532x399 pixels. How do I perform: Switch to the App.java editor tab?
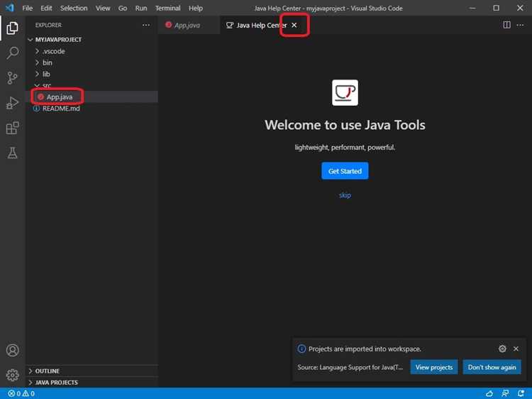click(187, 25)
